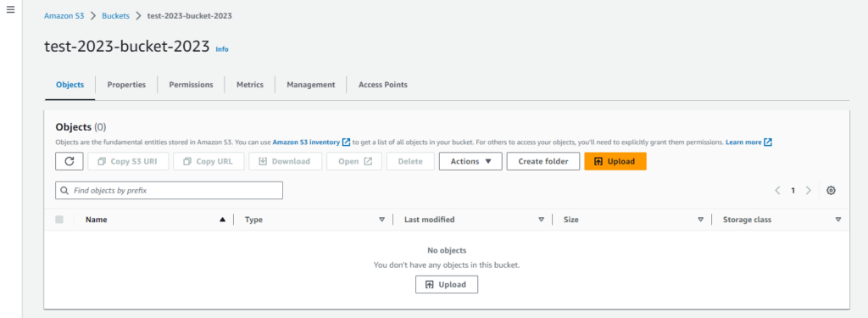The width and height of the screenshot is (868, 318).
Task: Open the Amazon S3 breadcrumb link
Action: (64, 16)
